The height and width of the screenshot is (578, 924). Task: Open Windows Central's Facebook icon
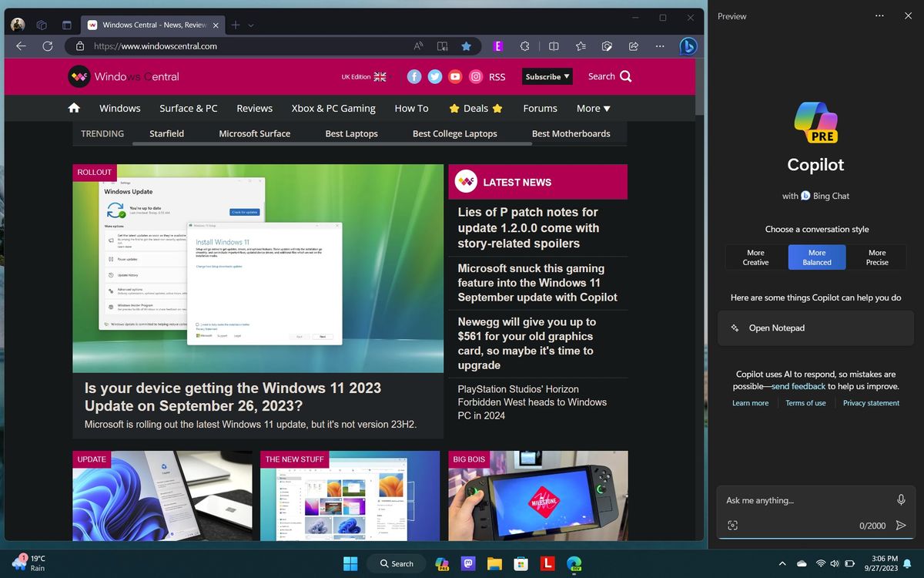(x=414, y=76)
